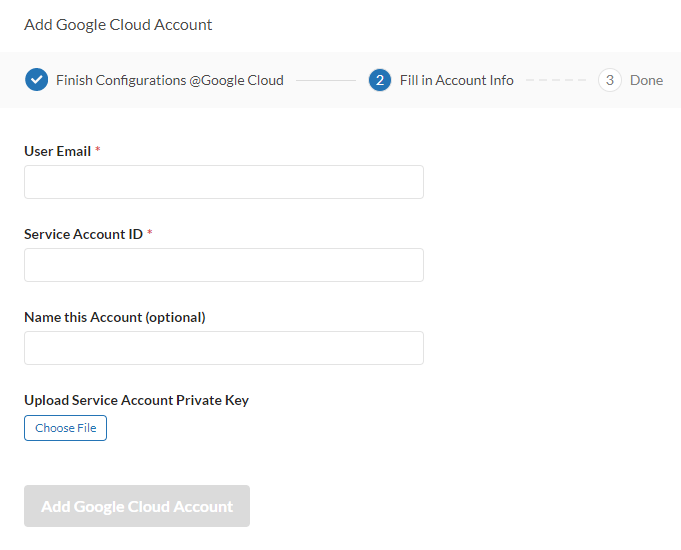Viewport: 681px width, 550px height.
Task: Click the step 2 number circle
Action: tap(380, 80)
